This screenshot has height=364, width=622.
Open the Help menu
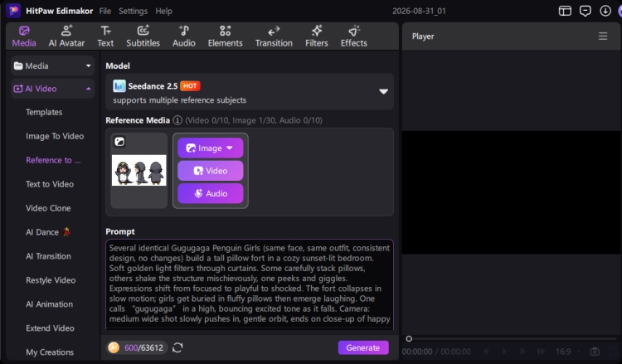coord(163,11)
